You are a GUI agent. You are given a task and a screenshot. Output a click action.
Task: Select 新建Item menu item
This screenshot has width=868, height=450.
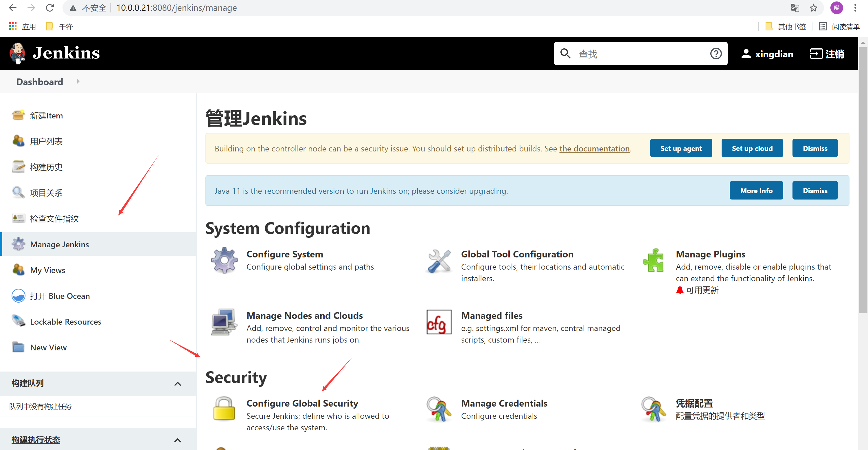point(46,115)
